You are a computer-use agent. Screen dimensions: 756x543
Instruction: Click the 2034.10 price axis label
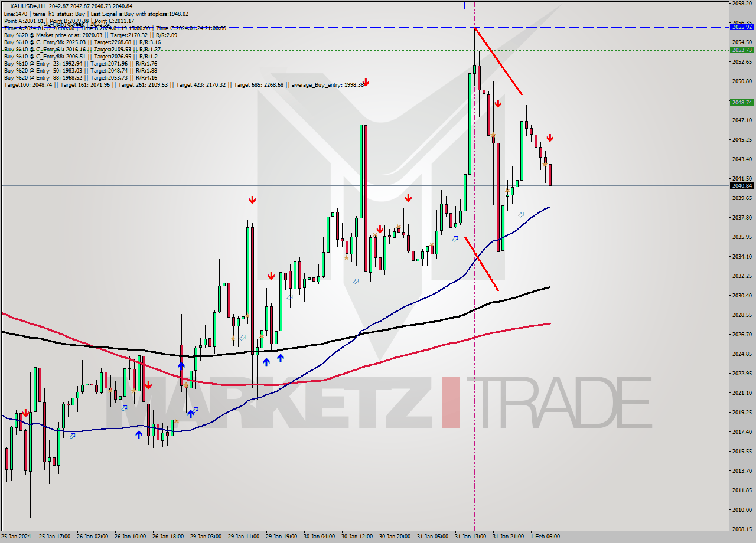pos(742,256)
